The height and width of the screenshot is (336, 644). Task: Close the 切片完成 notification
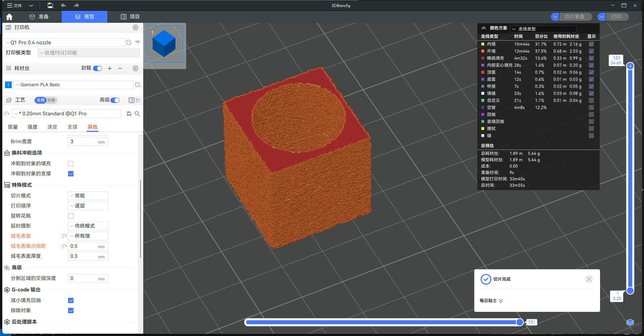pyautogui.click(x=589, y=279)
